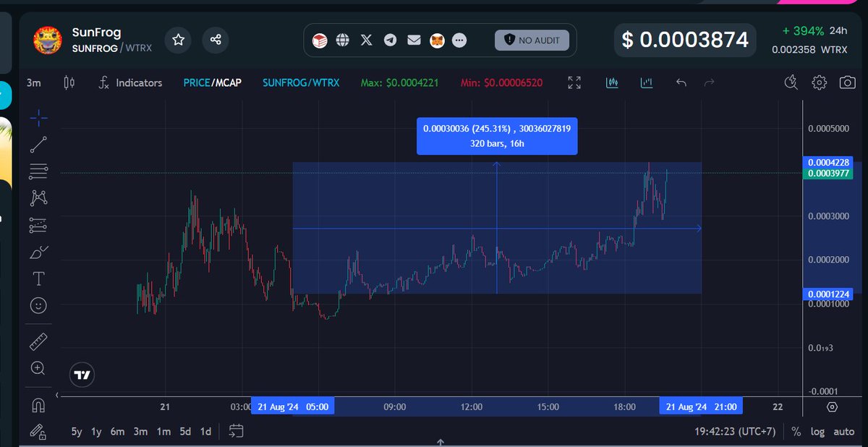The width and height of the screenshot is (868, 447).
Task: Open the emoji icons tool
Action: [39, 305]
